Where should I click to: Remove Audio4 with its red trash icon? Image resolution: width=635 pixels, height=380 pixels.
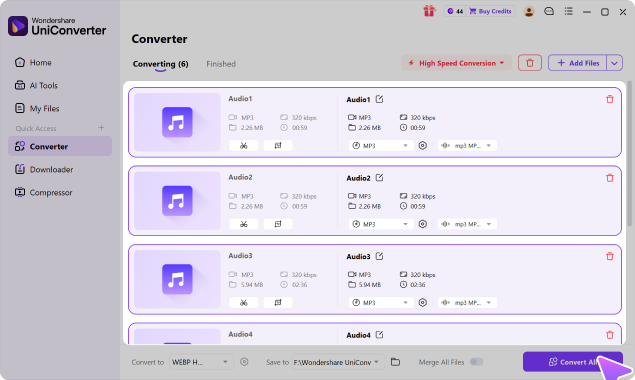pos(609,335)
